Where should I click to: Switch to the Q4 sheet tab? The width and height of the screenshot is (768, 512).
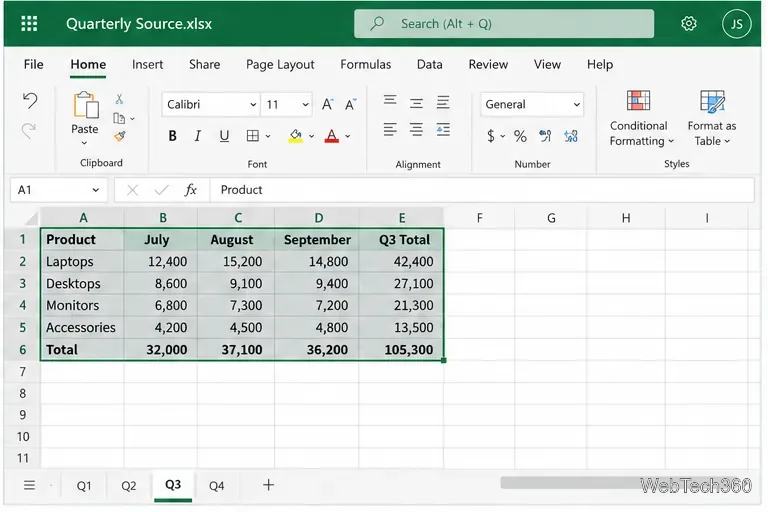coord(216,486)
